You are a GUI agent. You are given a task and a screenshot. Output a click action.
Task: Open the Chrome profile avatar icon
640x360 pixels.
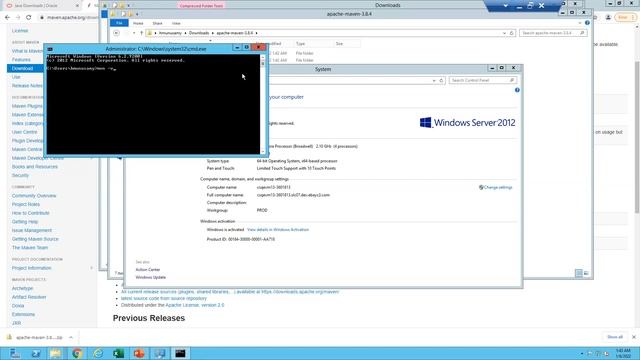tap(608, 18)
